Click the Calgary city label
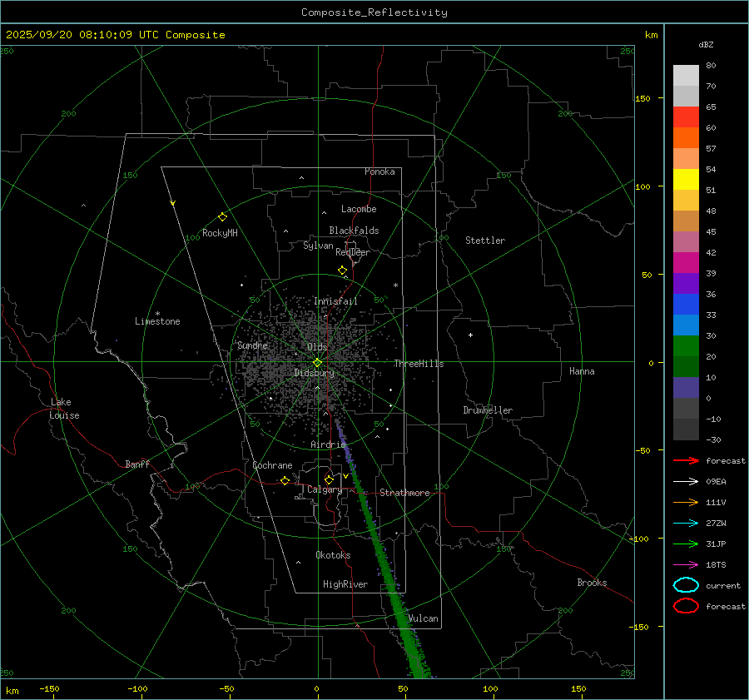 [x=324, y=490]
